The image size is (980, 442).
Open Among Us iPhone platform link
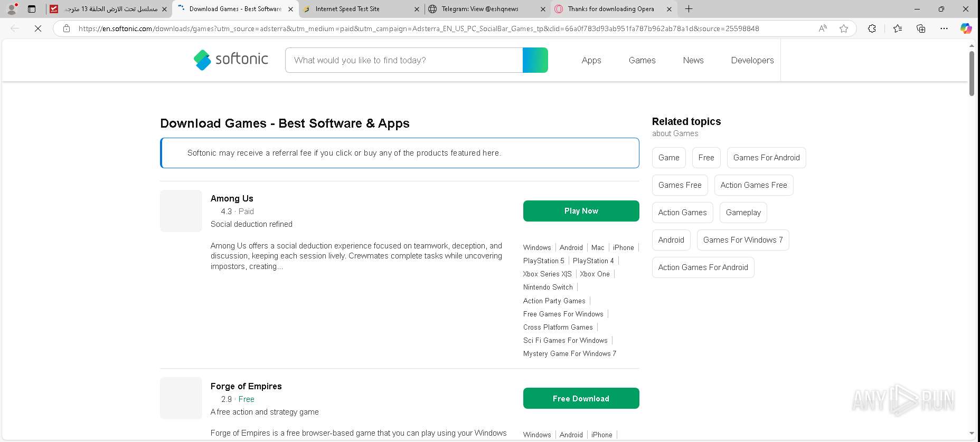(x=624, y=247)
